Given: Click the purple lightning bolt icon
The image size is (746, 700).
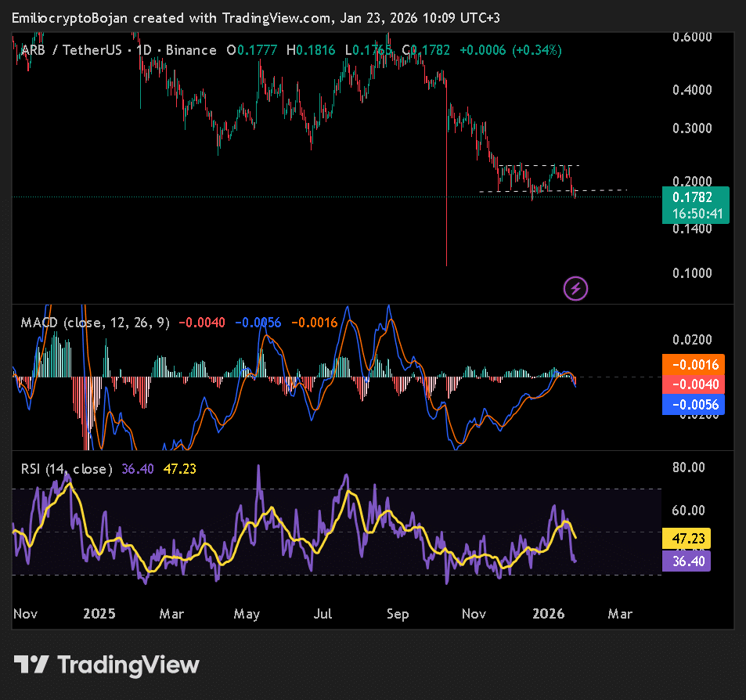Looking at the screenshot, I should (x=575, y=289).
